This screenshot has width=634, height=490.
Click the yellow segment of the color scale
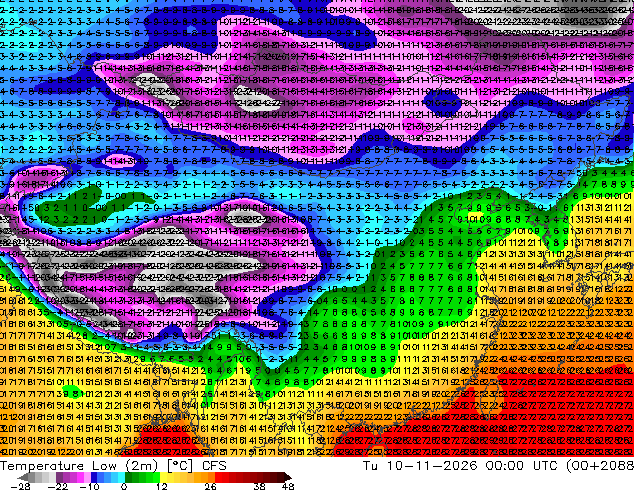coord(163,477)
